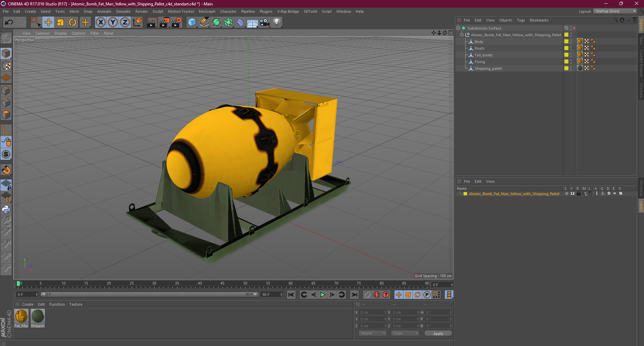Click the Subdivision Surface generator icon
The width and height of the screenshot is (644, 346).
[216, 23]
